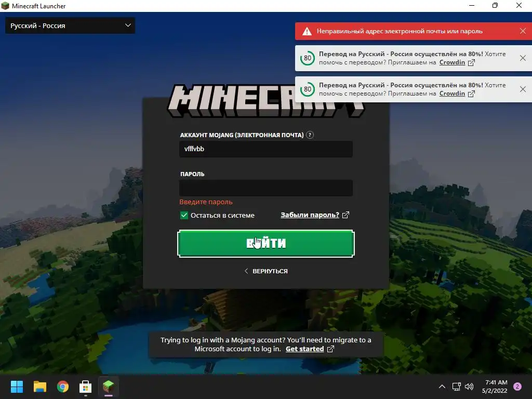
Task: Click the external link icon beside Get started
Action: (330, 349)
